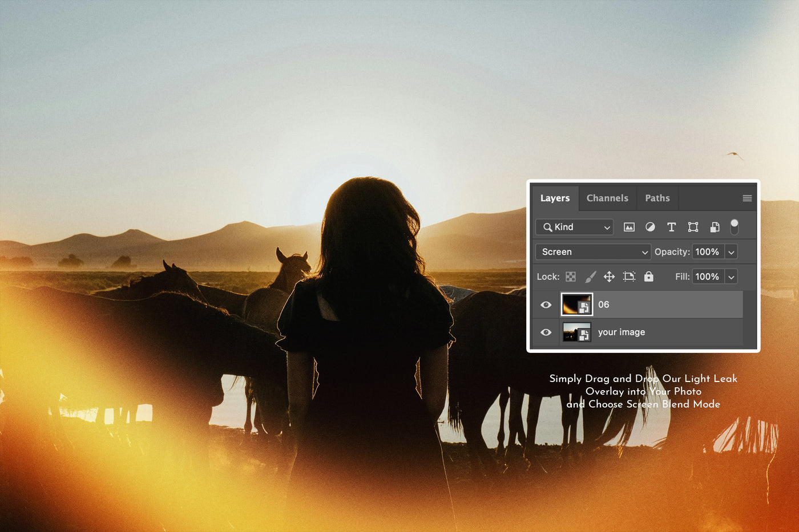
Task: Filter for shape layers icon
Action: [693, 227]
